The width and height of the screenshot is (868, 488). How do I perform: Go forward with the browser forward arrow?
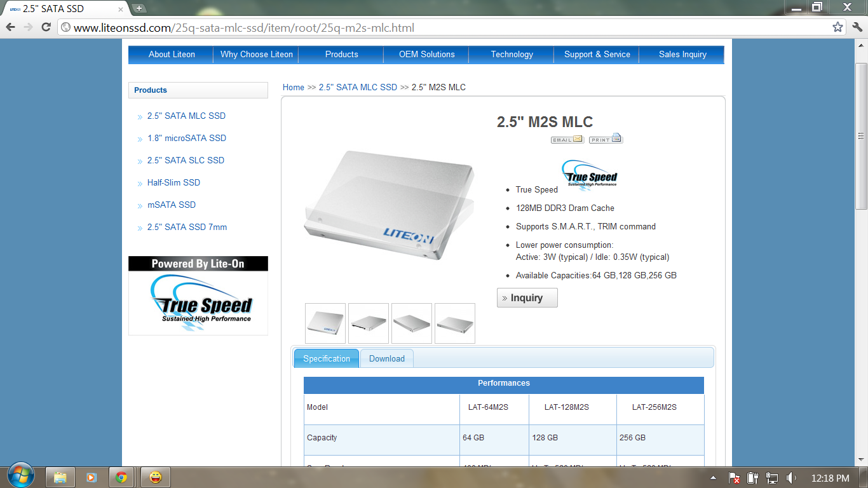pos(28,27)
